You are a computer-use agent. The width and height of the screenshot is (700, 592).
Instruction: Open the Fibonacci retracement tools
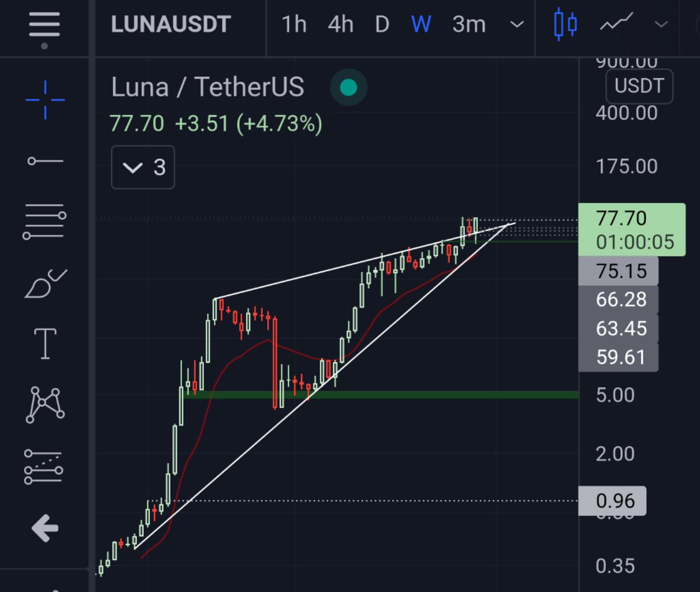tap(44, 222)
